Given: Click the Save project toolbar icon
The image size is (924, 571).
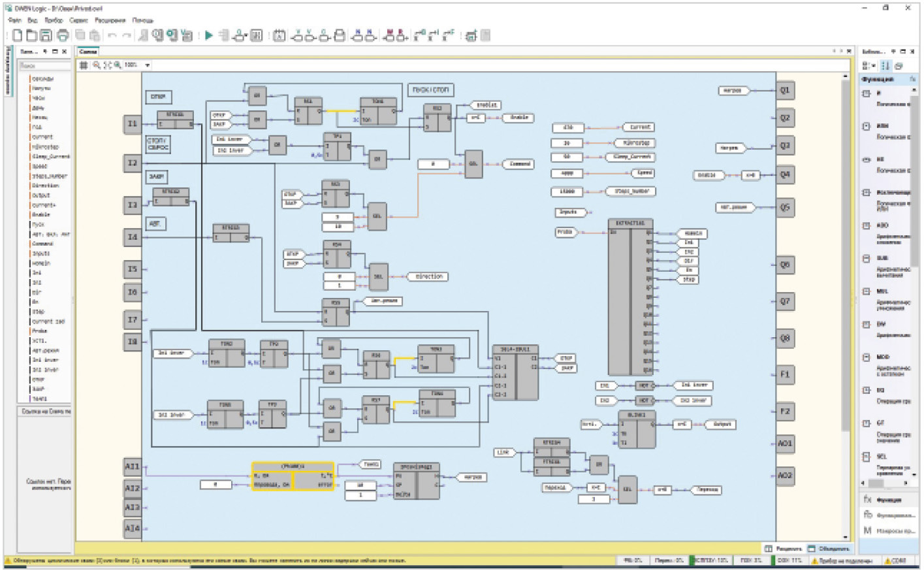Looking at the screenshot, I should 46,35.
